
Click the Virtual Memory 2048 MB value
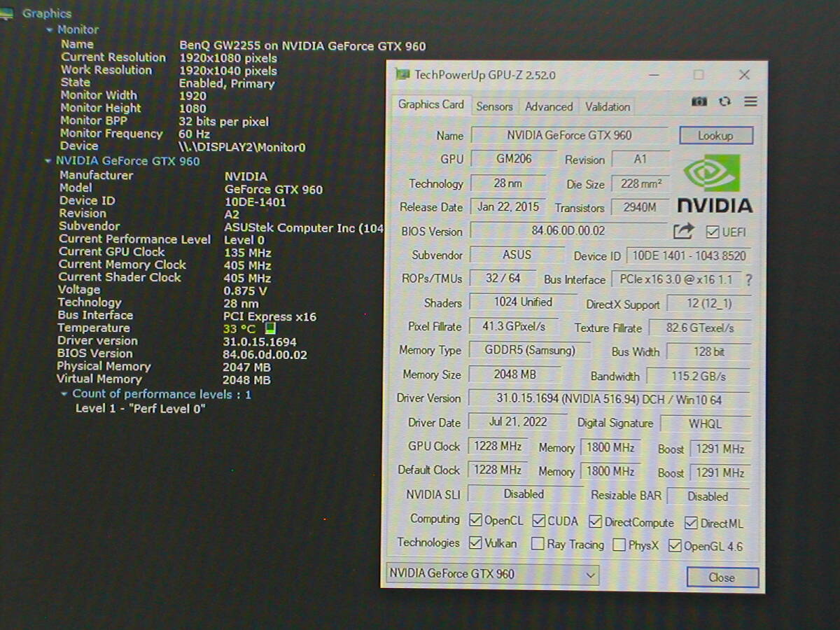246,380
